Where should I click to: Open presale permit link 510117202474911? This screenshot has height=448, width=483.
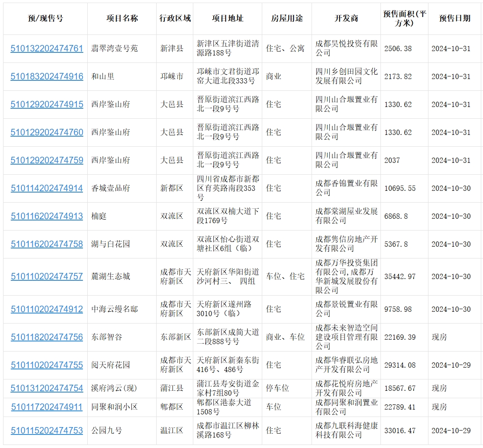coord(47,407)
